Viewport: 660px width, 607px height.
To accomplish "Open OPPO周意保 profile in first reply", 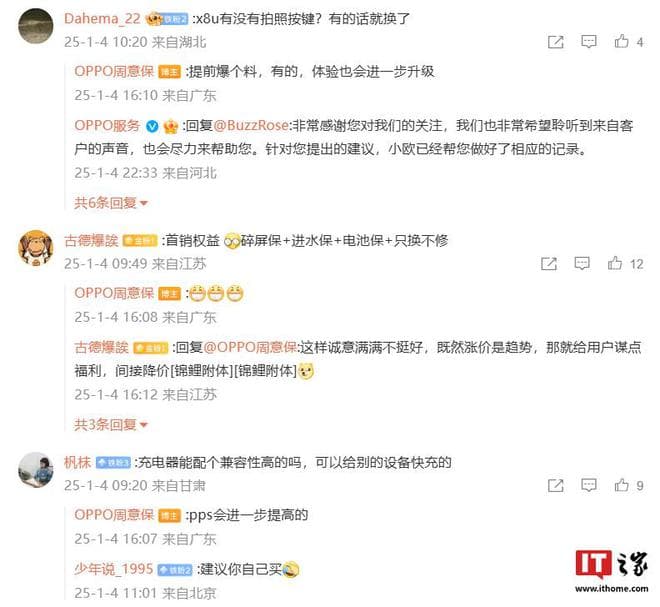I will pos(114,72).
